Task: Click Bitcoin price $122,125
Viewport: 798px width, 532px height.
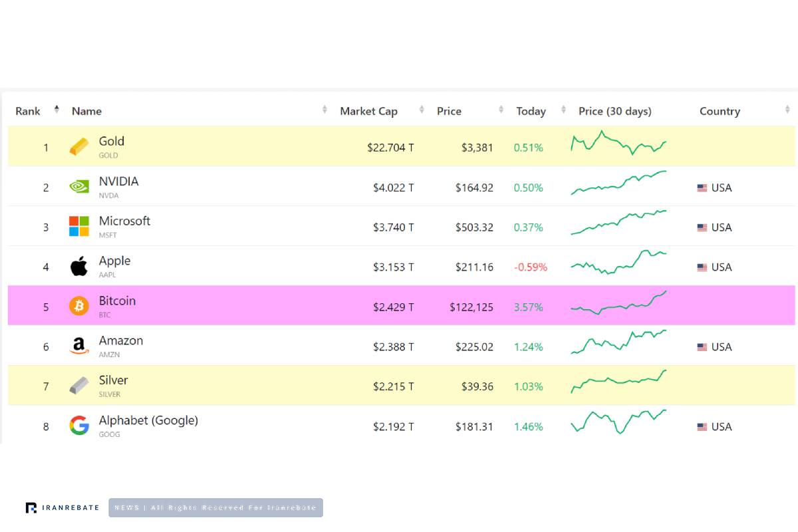Action: tap(471, 307)
